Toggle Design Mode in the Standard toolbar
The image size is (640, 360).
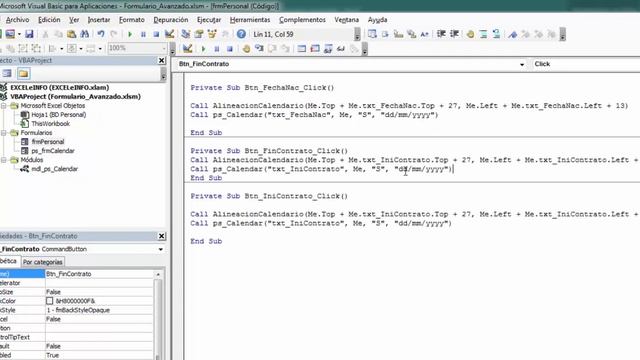pos(169,34)
